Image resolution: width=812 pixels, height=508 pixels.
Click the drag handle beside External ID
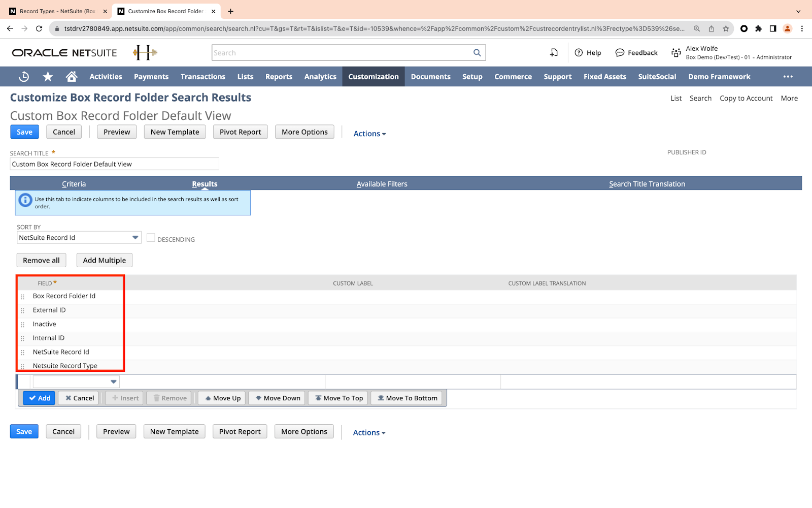(x=22, y=310)
